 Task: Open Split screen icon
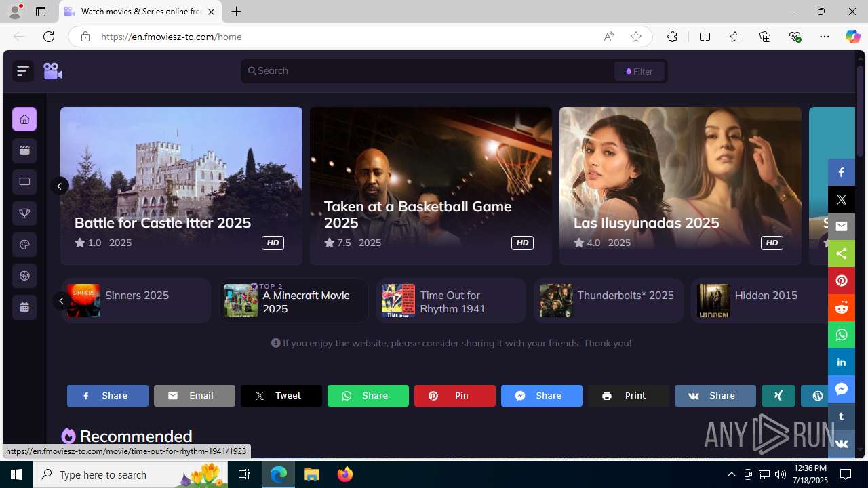705,37
